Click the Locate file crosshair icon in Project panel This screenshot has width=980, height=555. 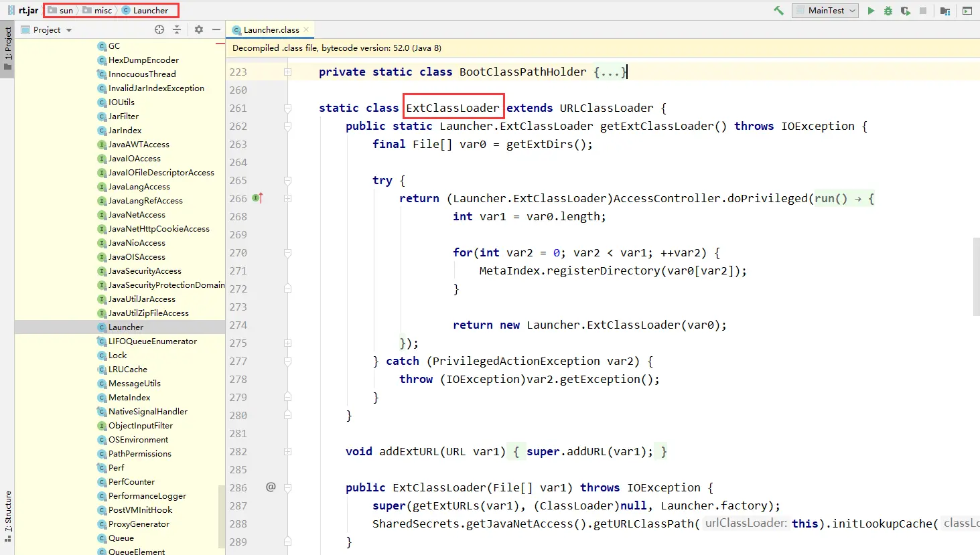pyautogui.click(x=159, y=29)
